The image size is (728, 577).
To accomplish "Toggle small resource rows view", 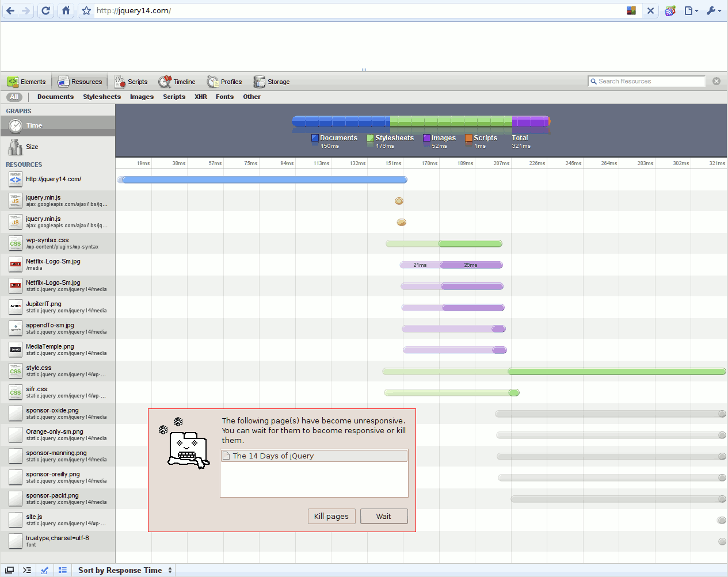I will (63, 570).
